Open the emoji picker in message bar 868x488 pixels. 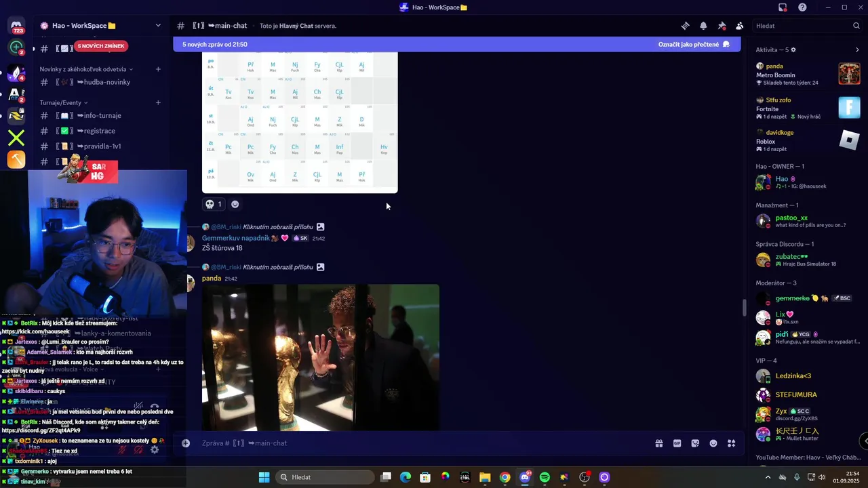pos(713,443)
